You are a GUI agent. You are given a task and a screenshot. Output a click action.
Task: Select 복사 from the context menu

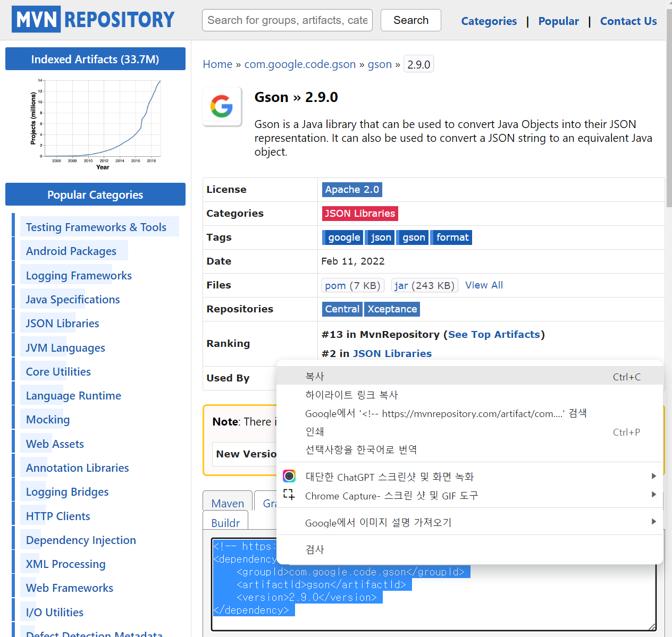pyautogui.click(x=470, y=376)
